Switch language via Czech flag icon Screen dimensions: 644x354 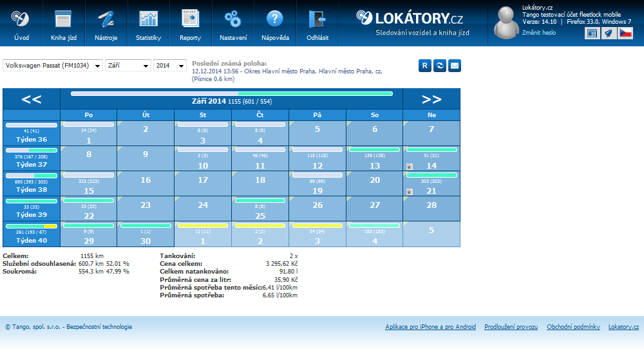tap(625, 33)
